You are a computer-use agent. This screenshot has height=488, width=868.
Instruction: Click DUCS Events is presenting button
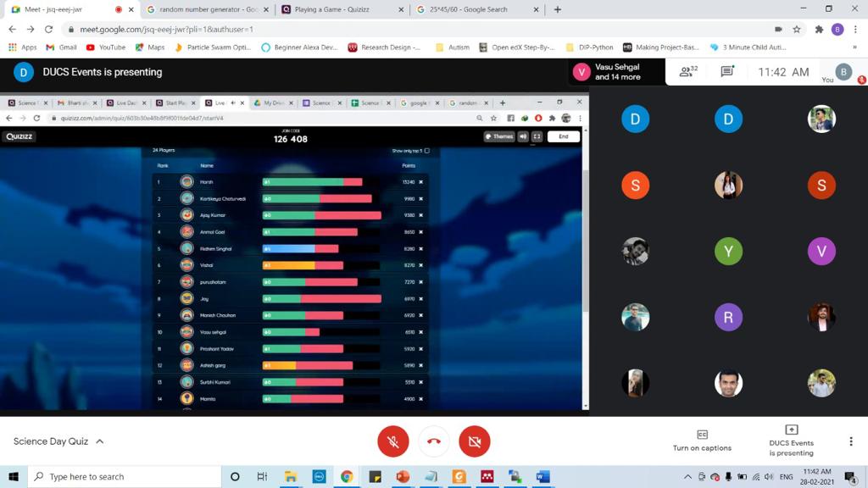pyautogui.click(x=790, y=440)
